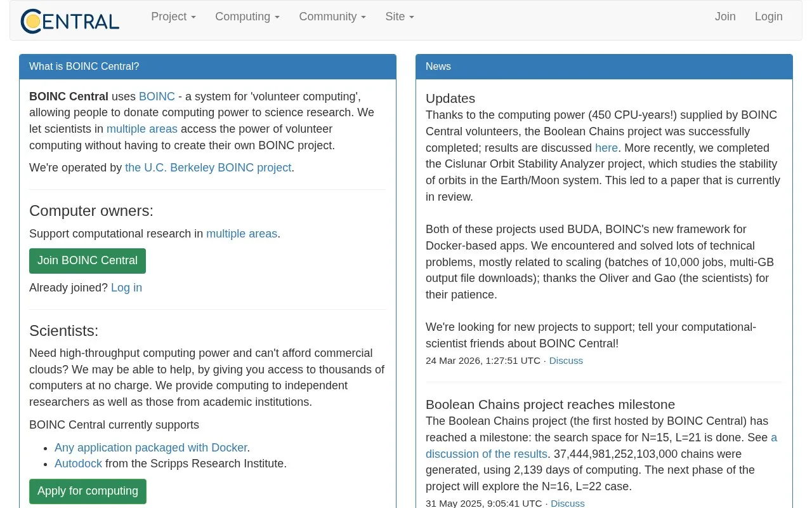Viewport: 812px width, 508px height.
Task: Click the 'News' panel header
Action: [x=604, y=67]
